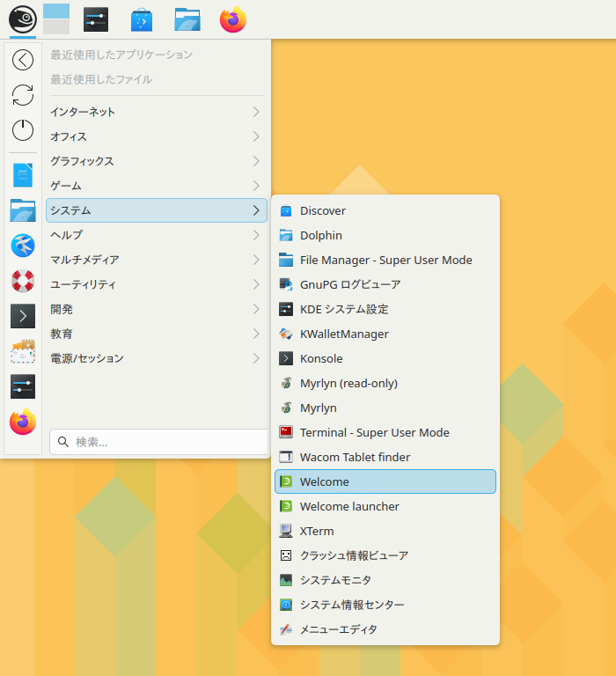
Task: Open the highlighted Welcome entry
Action: (x=385, y=481)
